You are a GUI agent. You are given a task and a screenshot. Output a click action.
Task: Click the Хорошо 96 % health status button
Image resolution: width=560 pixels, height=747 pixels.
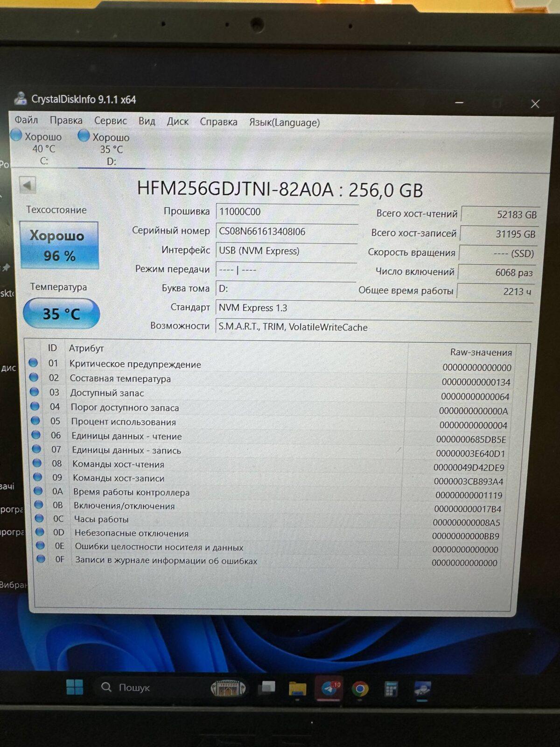pos(59,245)
